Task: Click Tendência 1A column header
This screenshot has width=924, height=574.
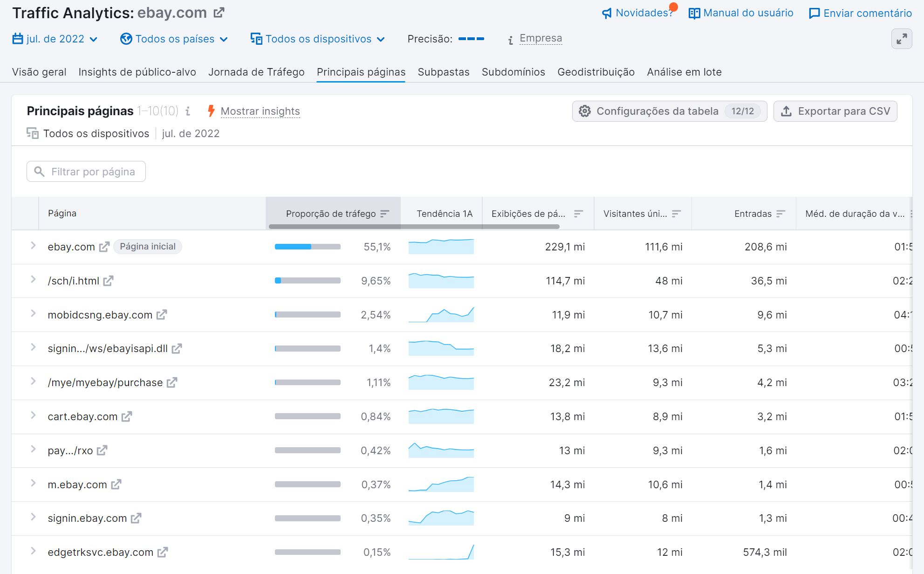Action: coord(445,214)
